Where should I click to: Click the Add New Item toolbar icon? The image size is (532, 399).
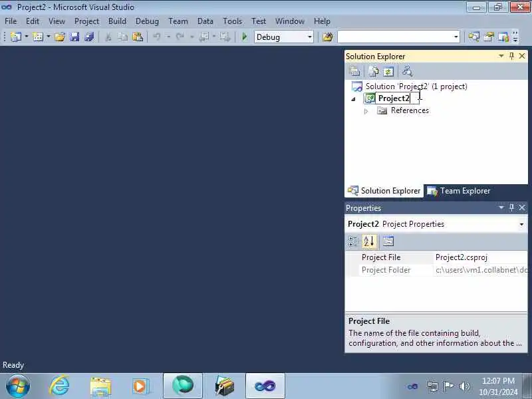pyautogui.click(x=38, y=37)
